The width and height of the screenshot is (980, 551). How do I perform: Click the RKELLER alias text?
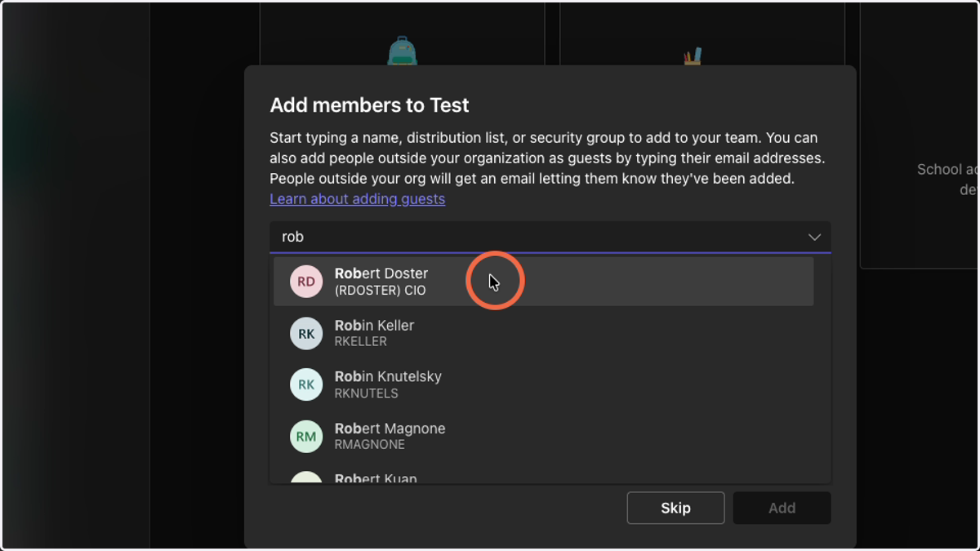[x=361, y=342]
